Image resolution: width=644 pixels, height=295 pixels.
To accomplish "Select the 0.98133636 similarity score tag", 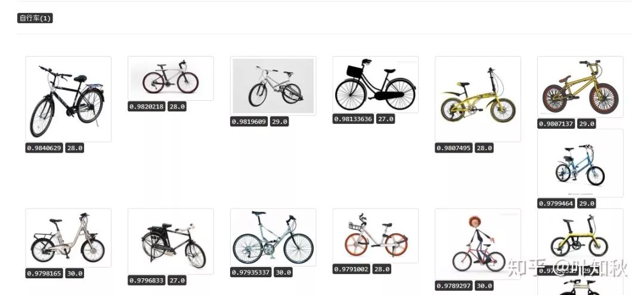I will 353,119.
